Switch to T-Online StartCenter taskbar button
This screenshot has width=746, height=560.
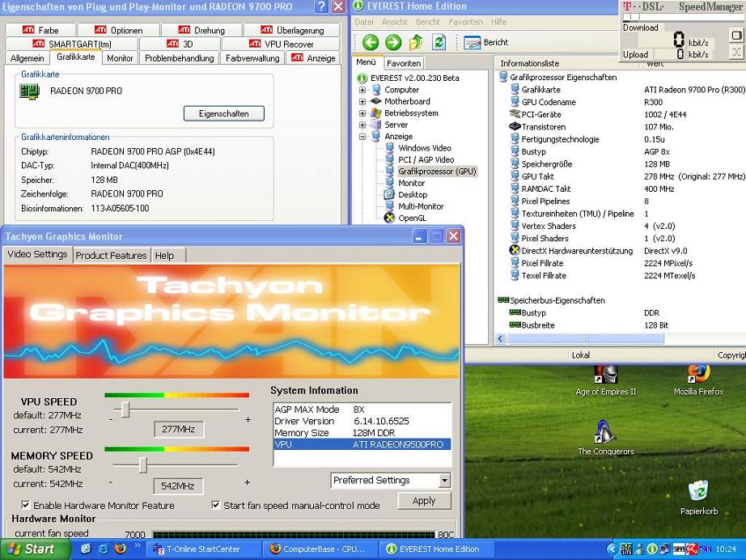[203, 549]
